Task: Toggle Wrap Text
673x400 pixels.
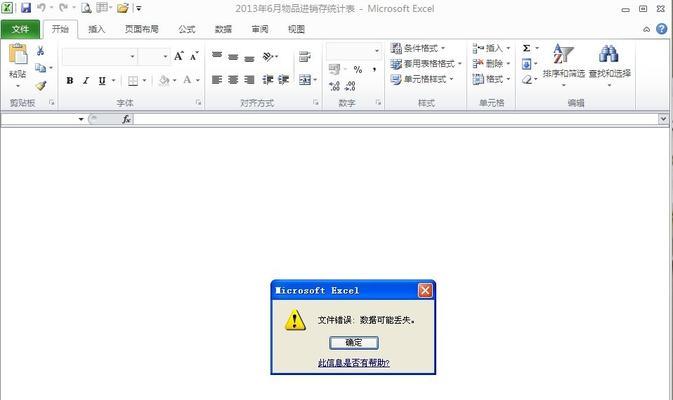Action: 305,56
